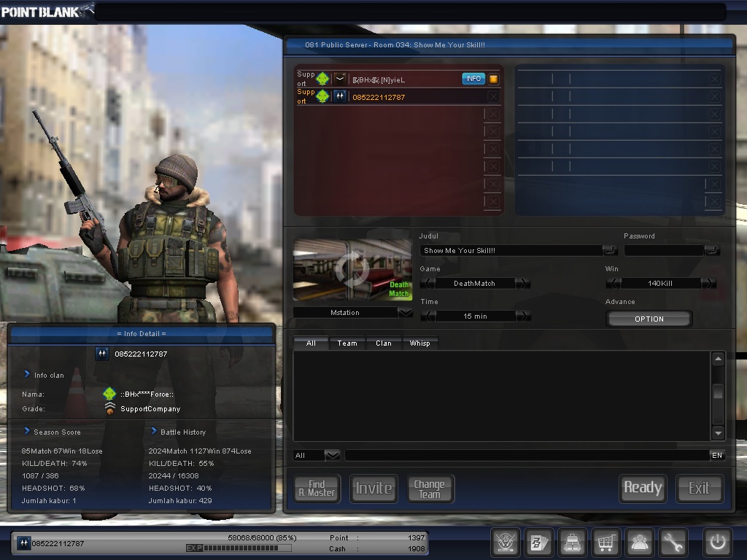The width and height of the screenshot is (747, 560).
Task: Change the 15 min time setting
Action: coord(520,316)
